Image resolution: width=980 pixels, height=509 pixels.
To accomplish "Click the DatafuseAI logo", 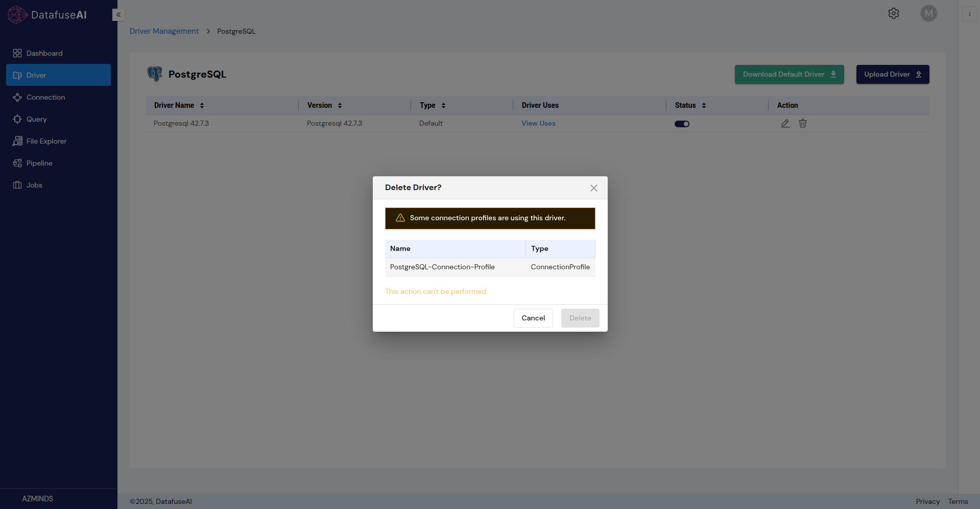I will [x=47, y=15].
